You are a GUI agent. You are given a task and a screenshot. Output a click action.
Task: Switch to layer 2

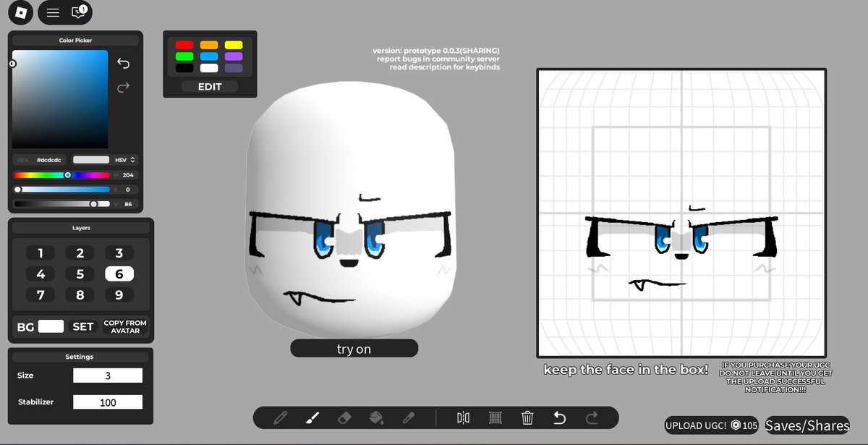click(80, 253)
